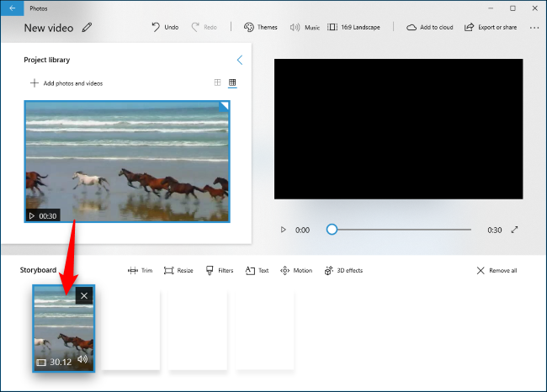Select the horses video in Project library

(x=127, y=162)
